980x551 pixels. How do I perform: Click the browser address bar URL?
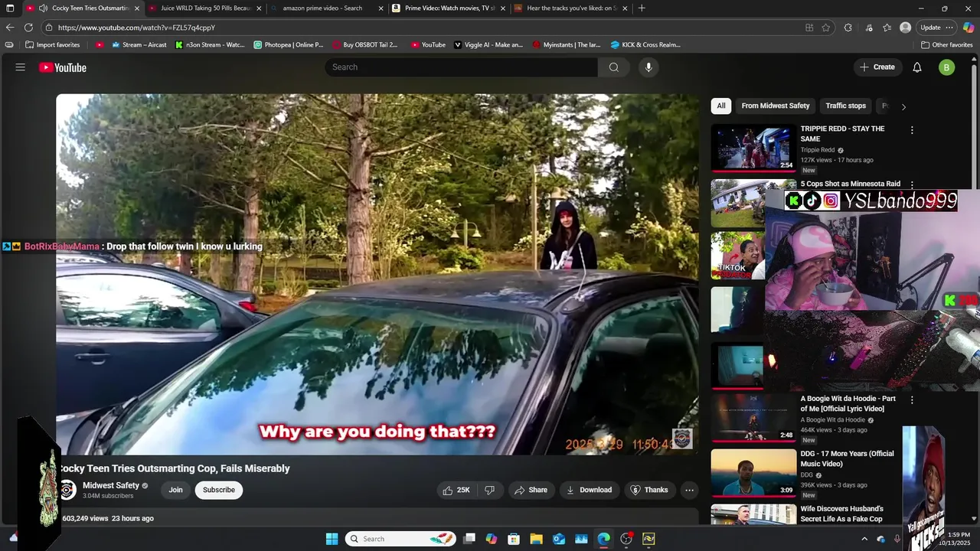[x=136, y=28]
